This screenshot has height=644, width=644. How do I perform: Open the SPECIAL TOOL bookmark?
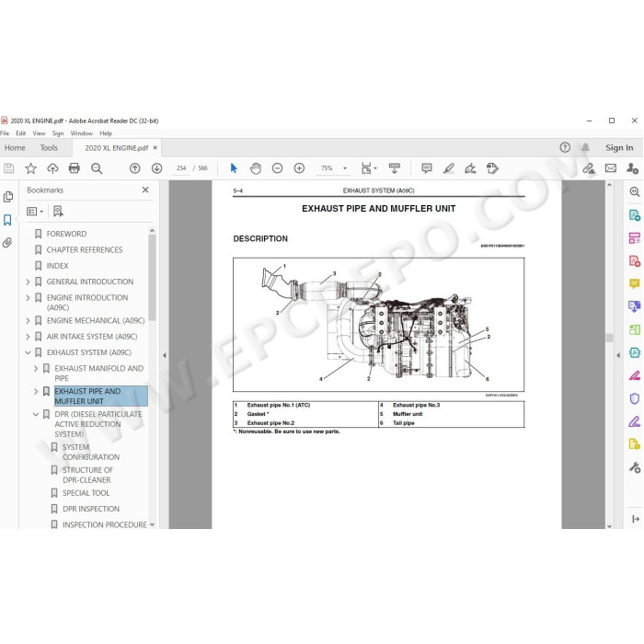[x=86, y=493]
